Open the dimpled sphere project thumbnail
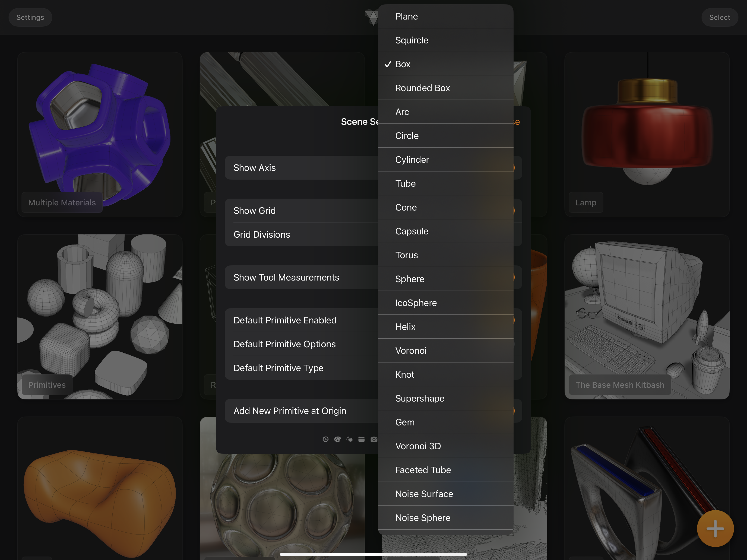The width and height of the screenshot is (747, 560). tap(282, 506)
